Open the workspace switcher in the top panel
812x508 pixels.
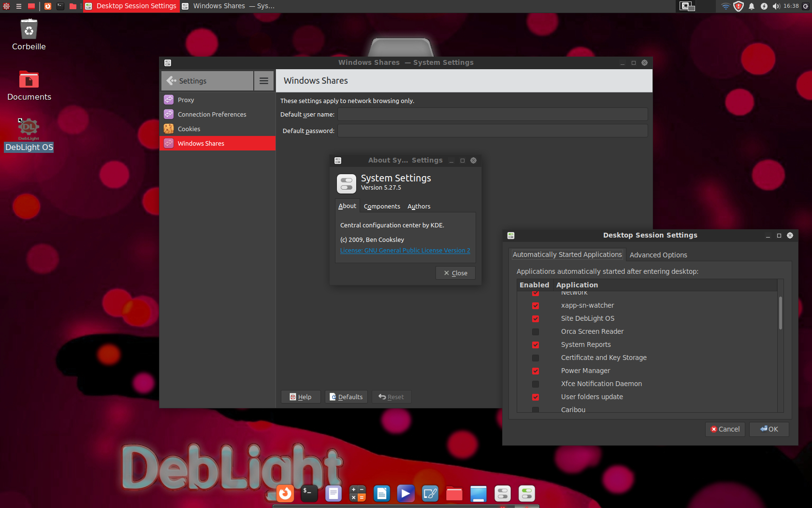687,6
